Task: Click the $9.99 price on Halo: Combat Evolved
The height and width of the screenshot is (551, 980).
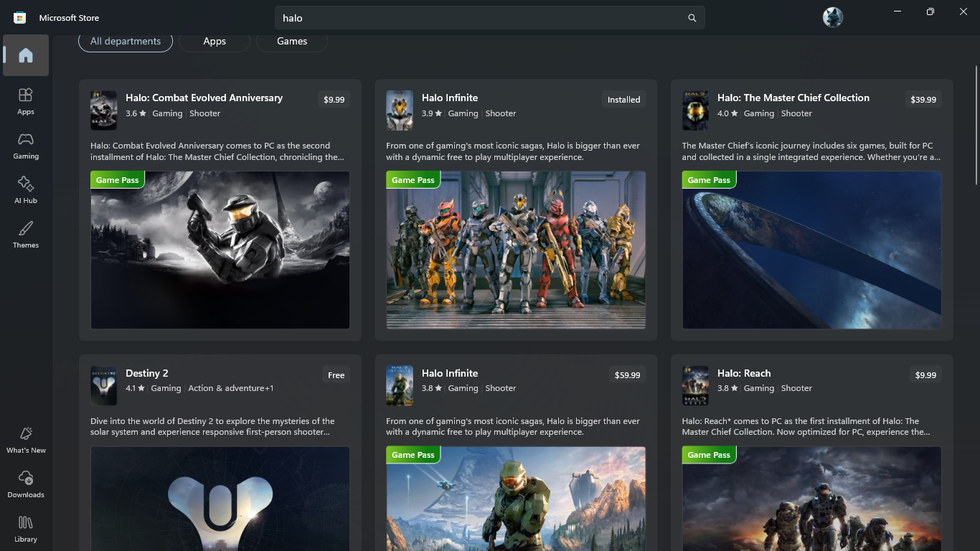Action: (334, 100)
